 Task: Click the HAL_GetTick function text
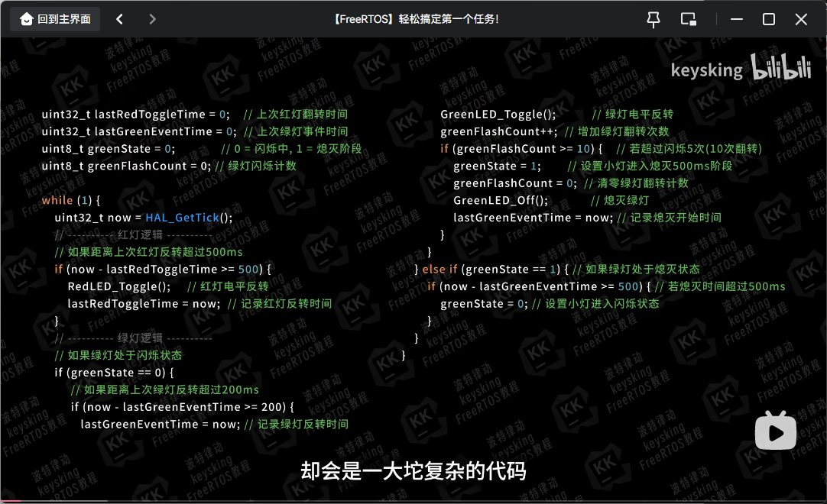coord(182,218)
